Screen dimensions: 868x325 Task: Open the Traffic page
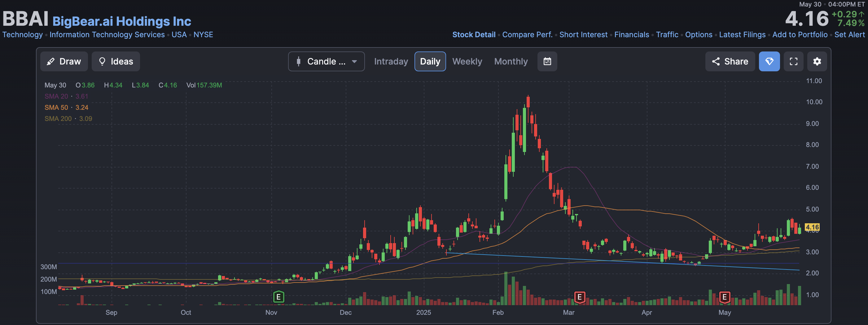667,35
